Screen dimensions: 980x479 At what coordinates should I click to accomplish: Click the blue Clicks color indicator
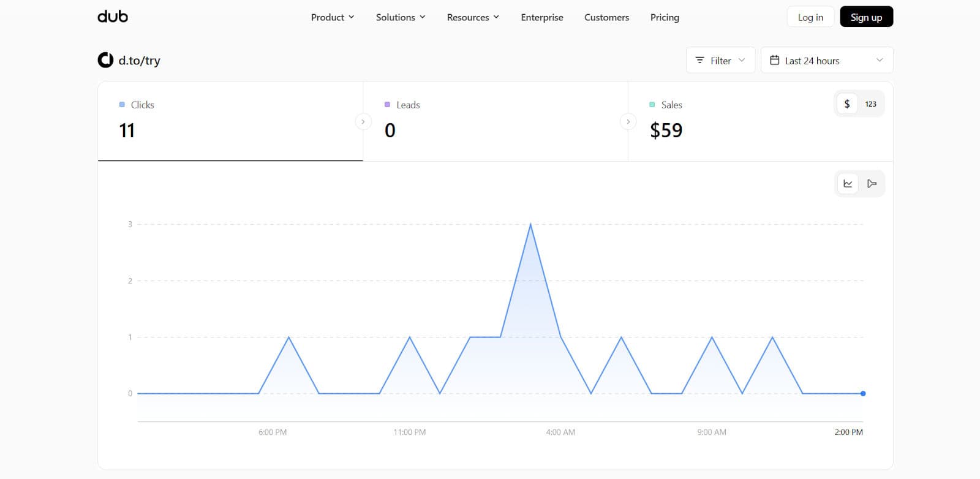(122, 105)
